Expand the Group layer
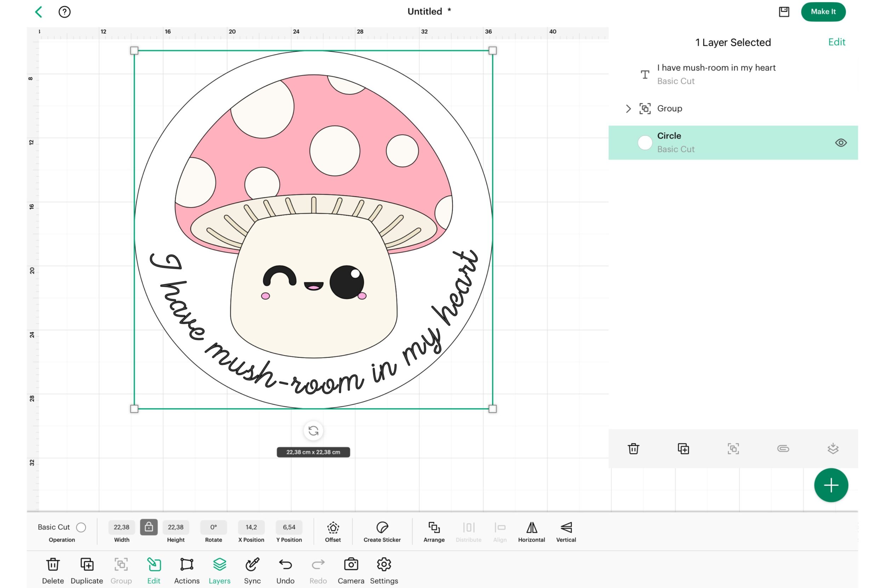This screenshot has height=588, width=885. click(628, 109)
